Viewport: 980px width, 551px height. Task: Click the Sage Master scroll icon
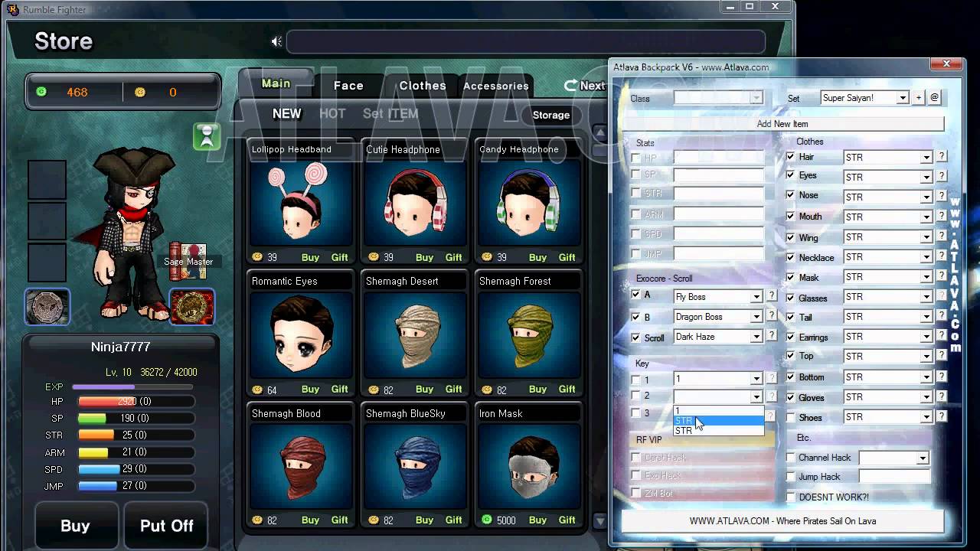pyautogui.click(x=188, y=262)
